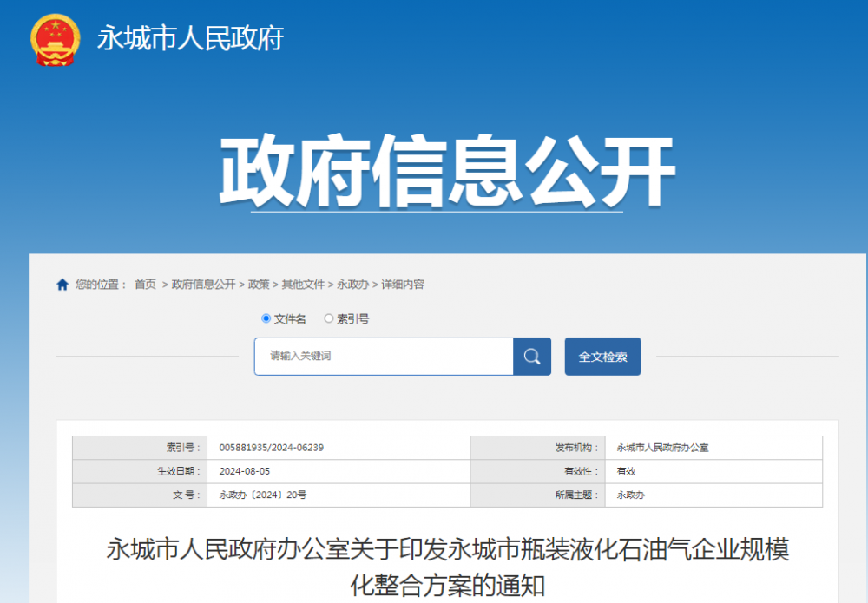Open the 政策 breadcrumb link

click(x=259, y=285)
